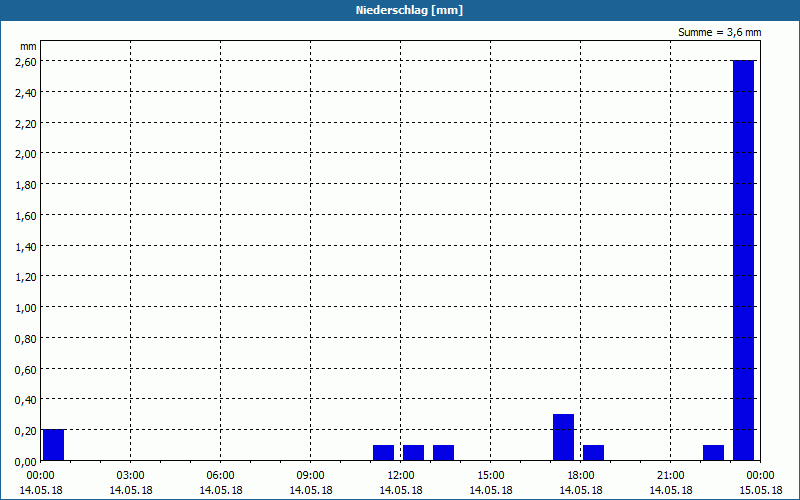
Task: Click the 'mm' unit label above the y-axis
Action: click(x=29, y=46)
